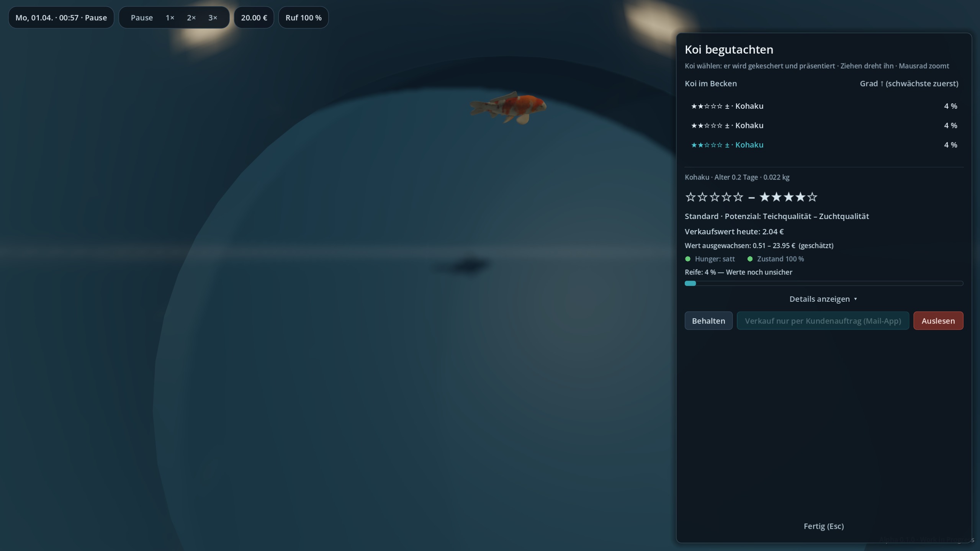Click the 20.00 € money display
980x551 pixels.
[x=254, y=18]
